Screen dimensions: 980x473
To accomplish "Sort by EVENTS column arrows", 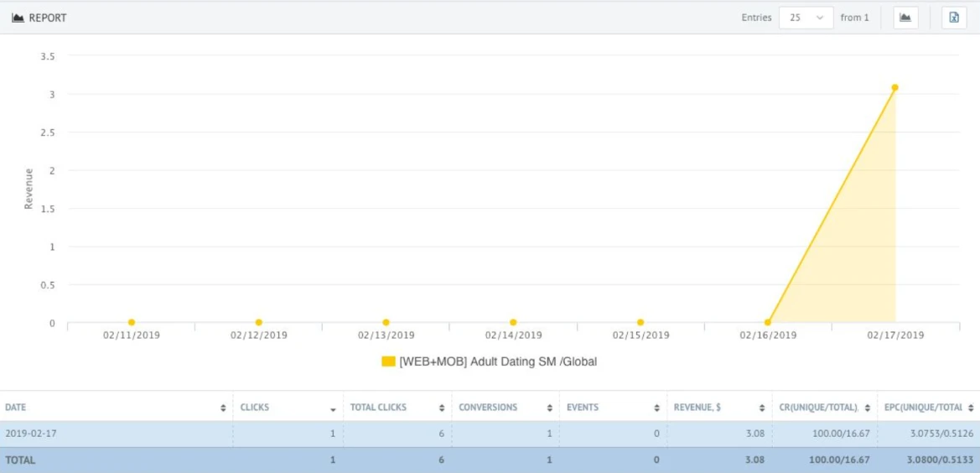I will 657,408.
